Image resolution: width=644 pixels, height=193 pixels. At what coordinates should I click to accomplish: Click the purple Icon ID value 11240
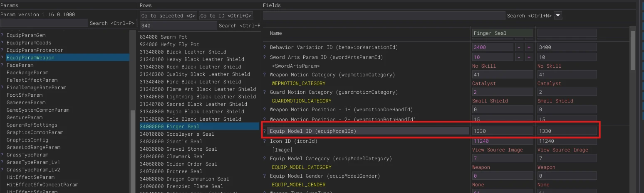[x=503, y=141]
